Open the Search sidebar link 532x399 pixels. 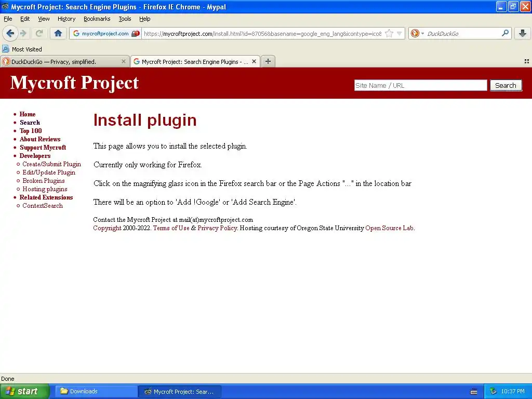click(x=30, y=123)
